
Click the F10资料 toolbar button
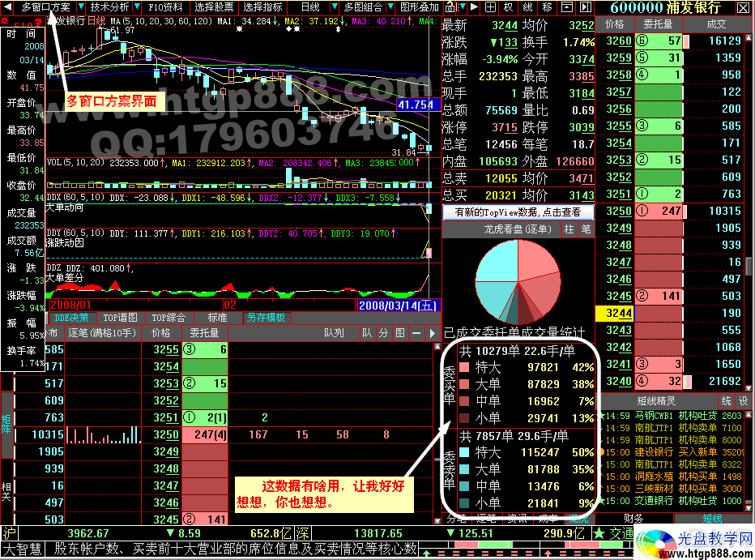(165, 7)
